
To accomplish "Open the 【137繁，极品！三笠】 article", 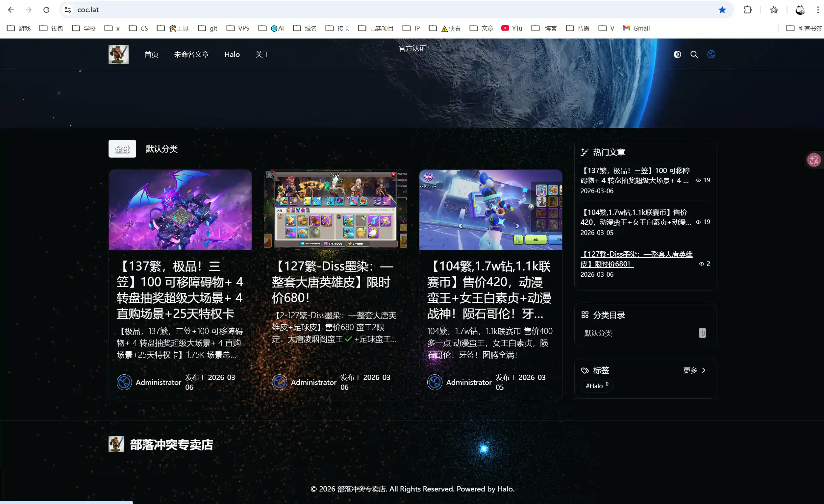I will coord(180,290).
